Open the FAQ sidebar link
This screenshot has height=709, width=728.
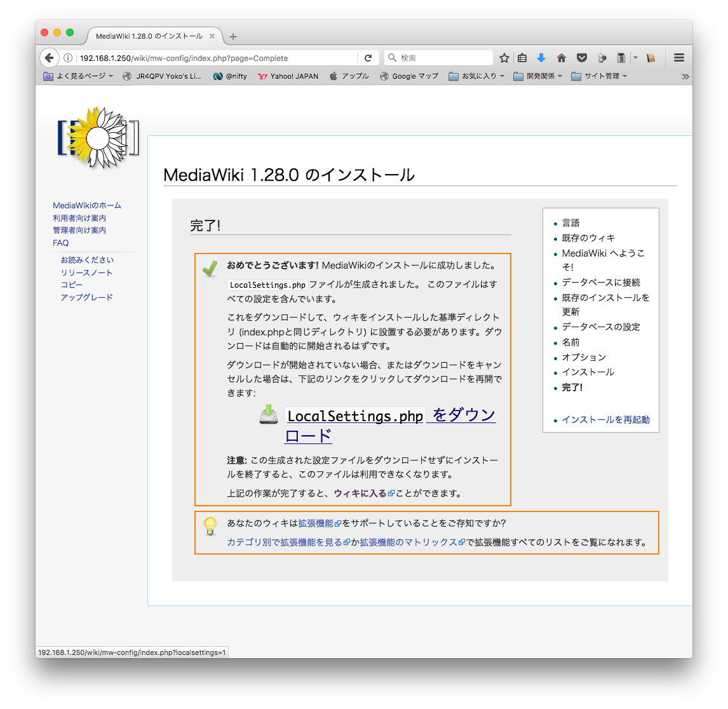point(60,243)
